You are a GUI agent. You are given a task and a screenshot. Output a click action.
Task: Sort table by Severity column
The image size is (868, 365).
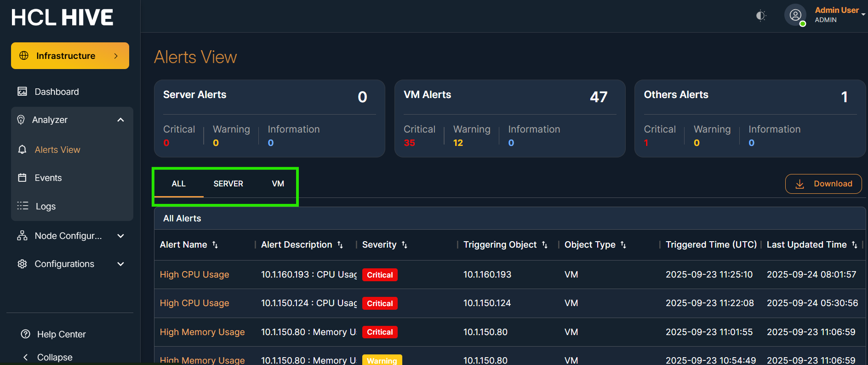click(x=405, y=245)
